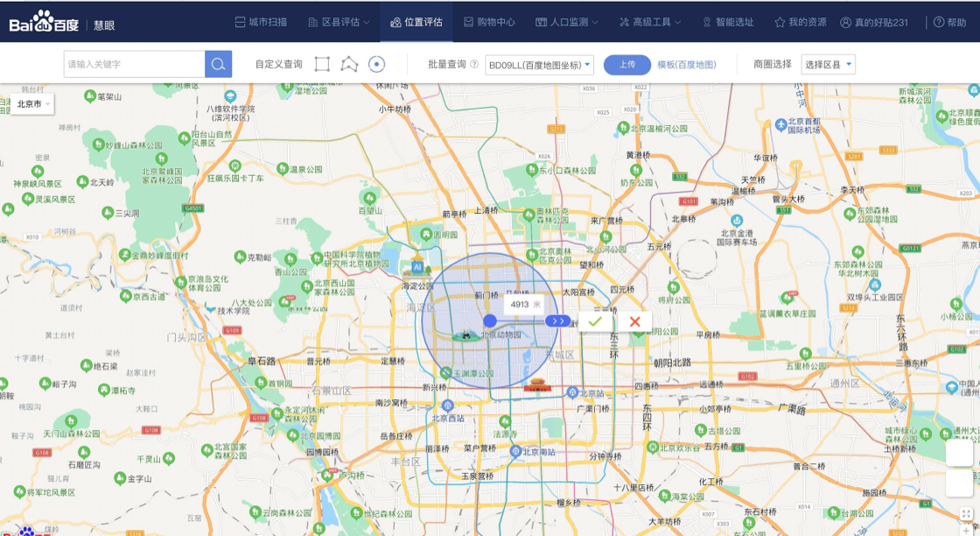Click the 玉渊潭公园 park marker
The height and width of the screenshot is (536, 980).
445,373
